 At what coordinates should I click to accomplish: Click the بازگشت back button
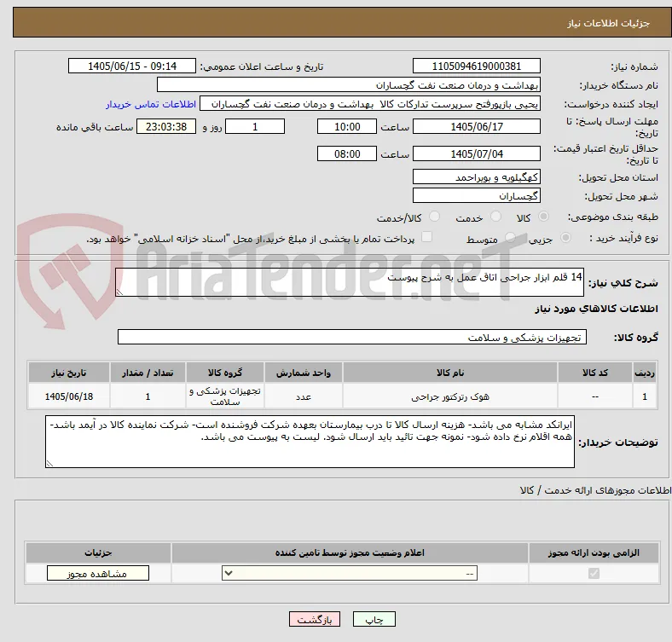click(315, 619)
